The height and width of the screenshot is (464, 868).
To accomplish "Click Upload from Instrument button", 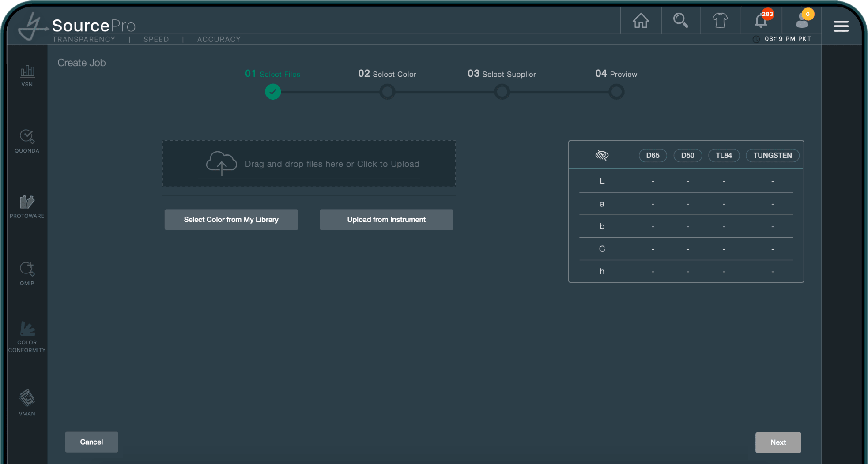I will pyautogui.click(x=386, y=220).
